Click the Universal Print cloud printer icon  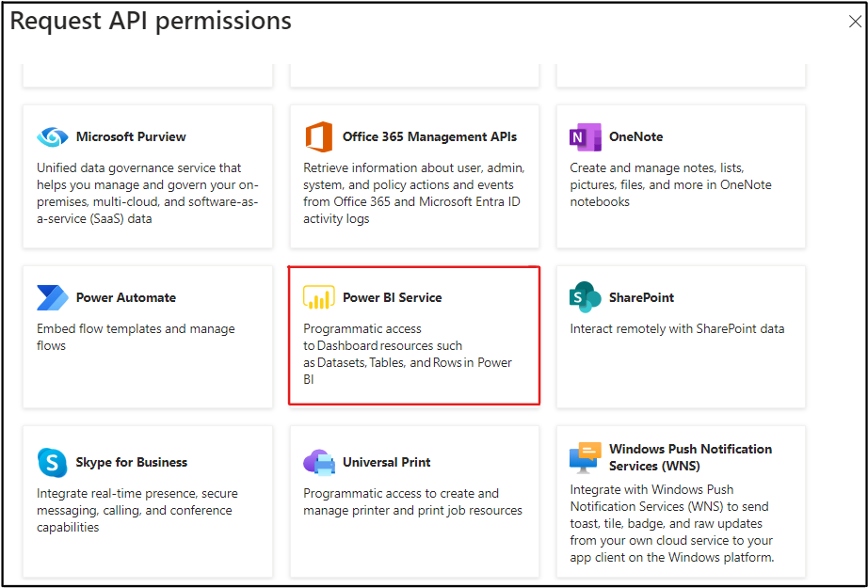click(x=319, y=462)
